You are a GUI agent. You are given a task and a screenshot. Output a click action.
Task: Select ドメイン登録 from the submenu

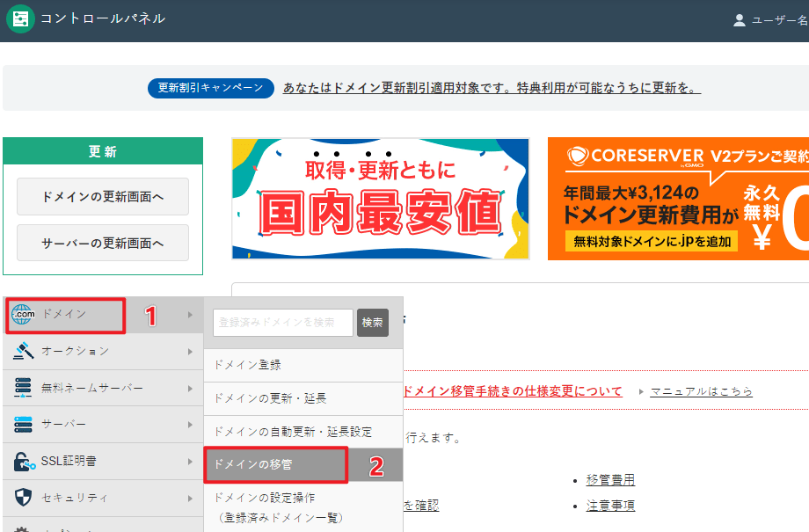[303, 365]
